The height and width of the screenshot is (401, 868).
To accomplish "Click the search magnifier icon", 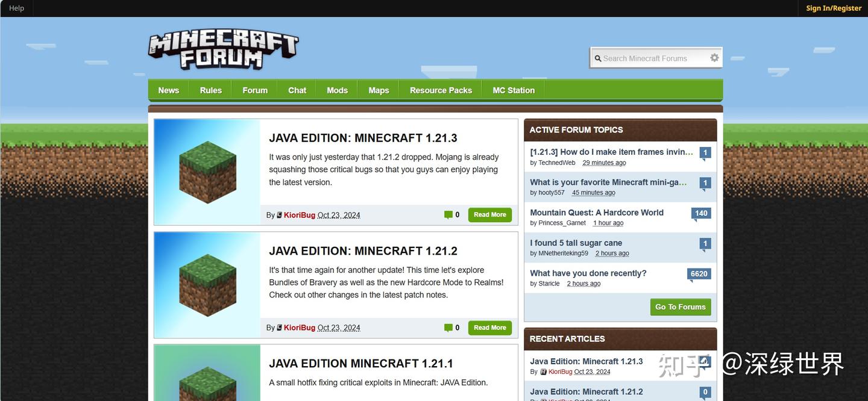I will 597,58.
